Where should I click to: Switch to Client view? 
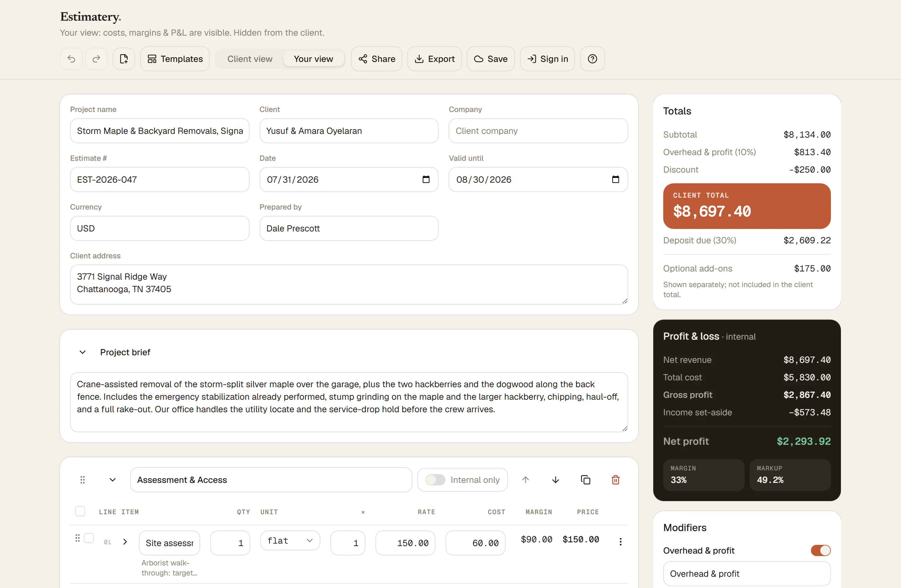pos(250,59)
